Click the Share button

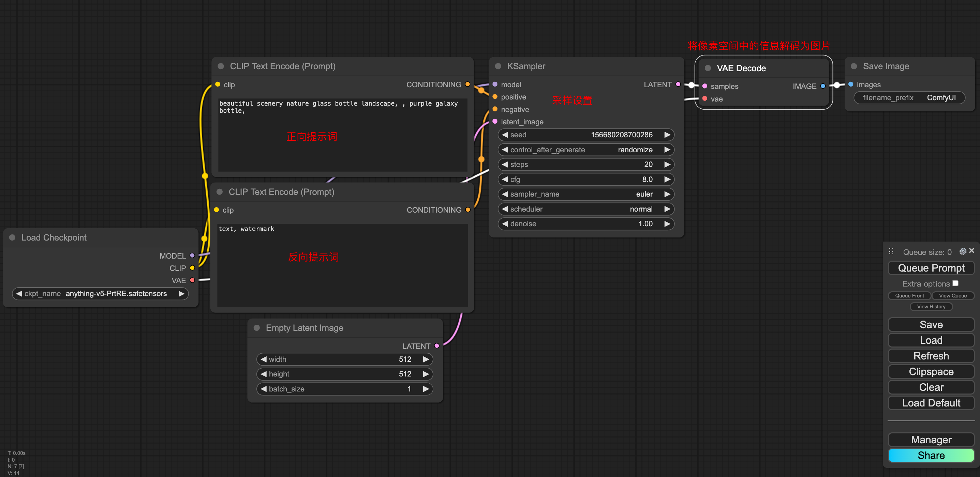[x=931, y=455]
